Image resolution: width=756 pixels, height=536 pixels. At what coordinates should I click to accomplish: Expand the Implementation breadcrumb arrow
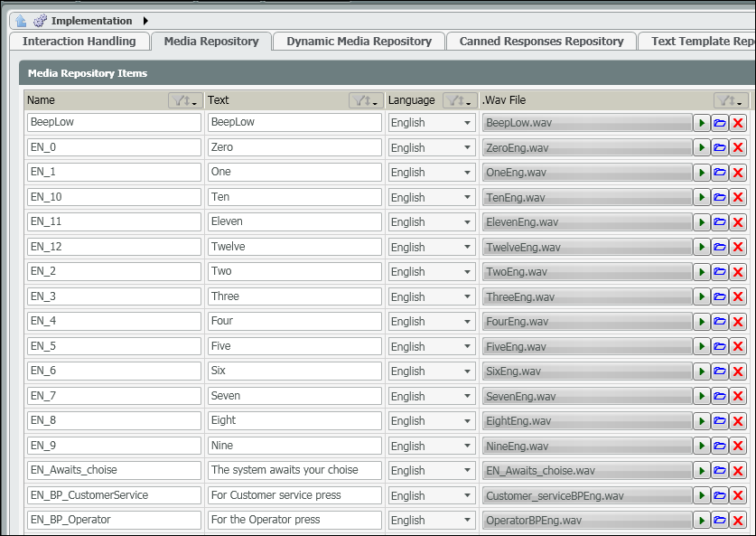[x=145, y=21]
